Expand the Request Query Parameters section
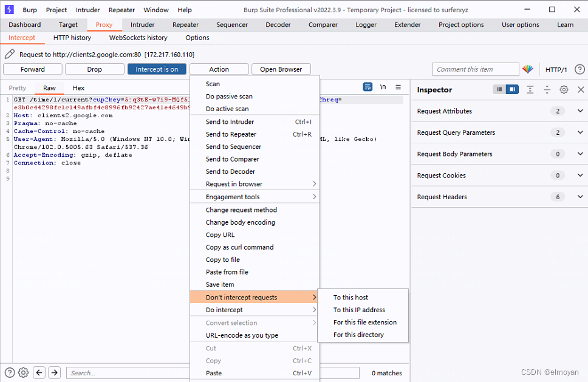 580,132
